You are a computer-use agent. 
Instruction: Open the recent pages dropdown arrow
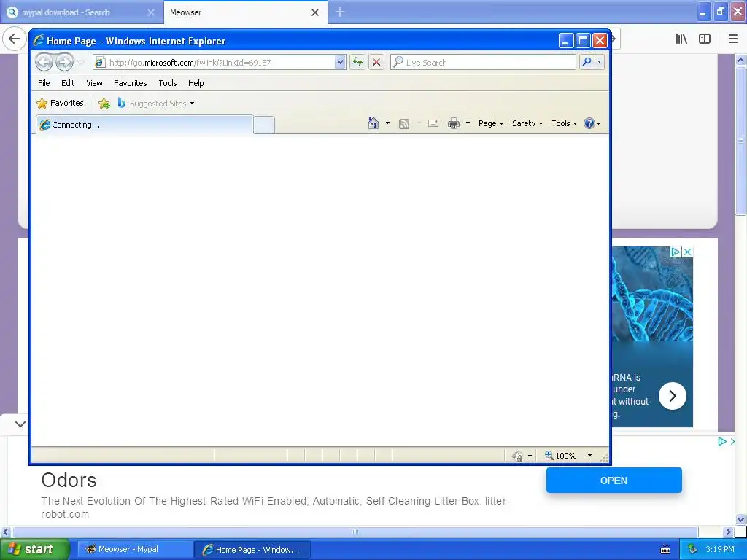pyautogui.click(x=80, y=63)
